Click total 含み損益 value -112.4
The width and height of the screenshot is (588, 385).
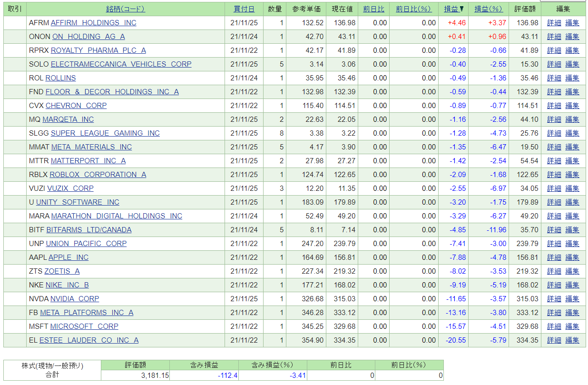[x=228, y=375]
